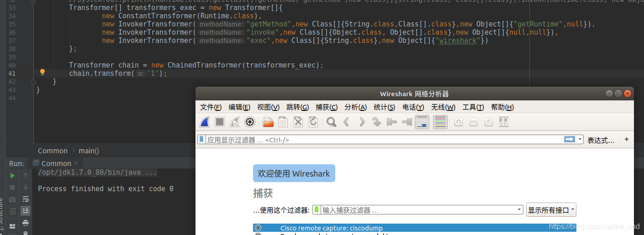Open the 工具(T) menu
The width and height of the screenshot is (644, 235).
473,107
